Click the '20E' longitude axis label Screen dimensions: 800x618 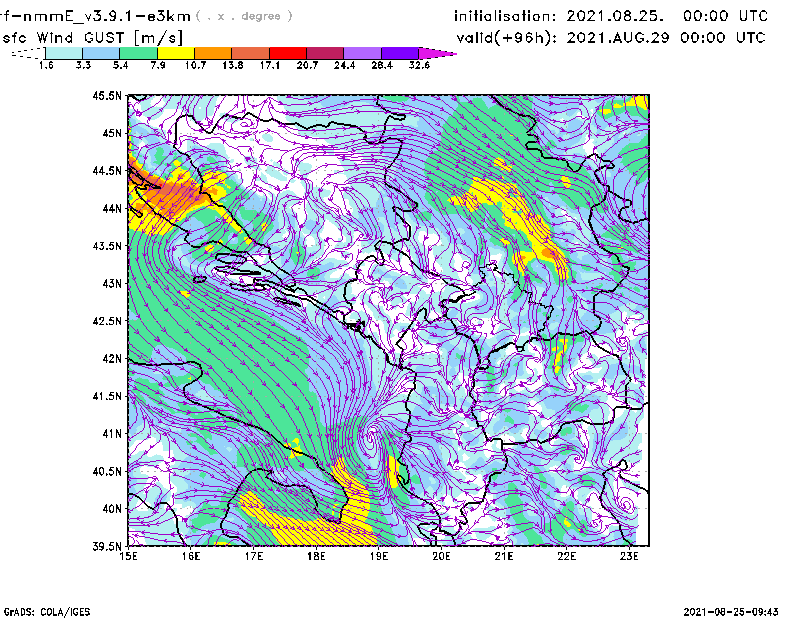441,556
